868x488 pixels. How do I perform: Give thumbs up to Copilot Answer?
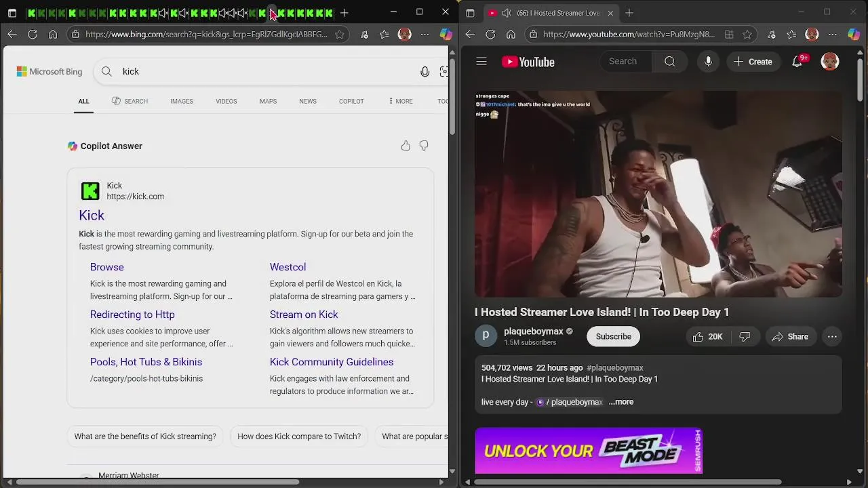point(406,146)
